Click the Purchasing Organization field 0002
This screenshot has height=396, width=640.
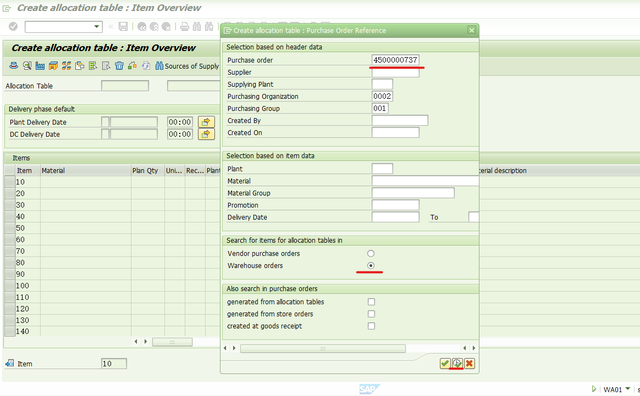382,96
